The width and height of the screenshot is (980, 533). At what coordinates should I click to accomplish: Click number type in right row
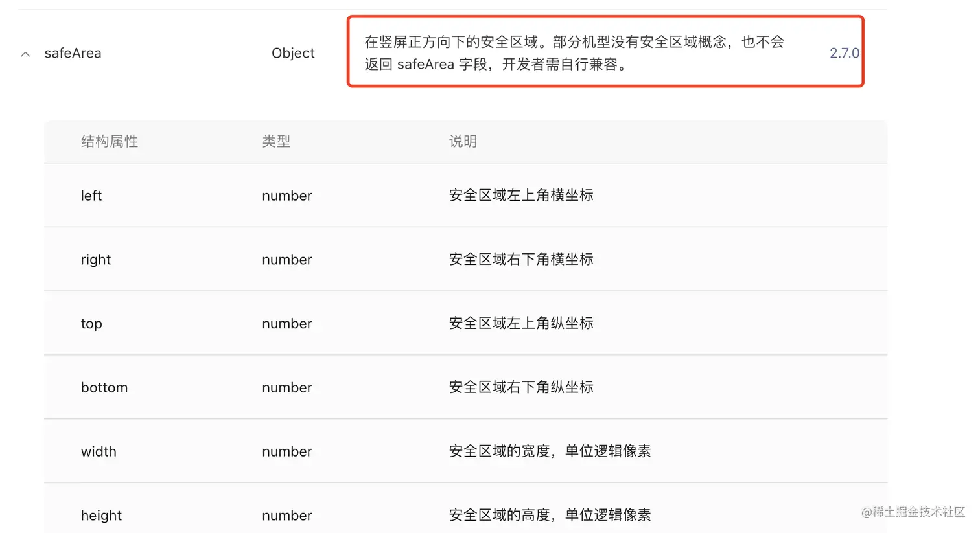click(x=287, y=260)
